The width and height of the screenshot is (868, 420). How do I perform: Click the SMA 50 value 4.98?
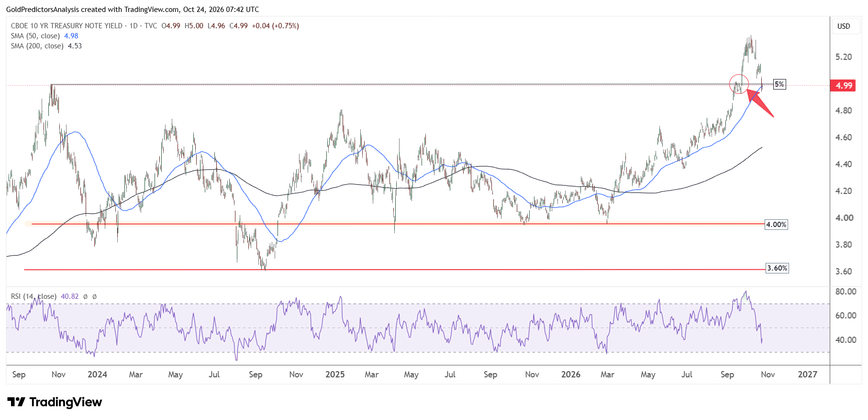coord(71,36)
